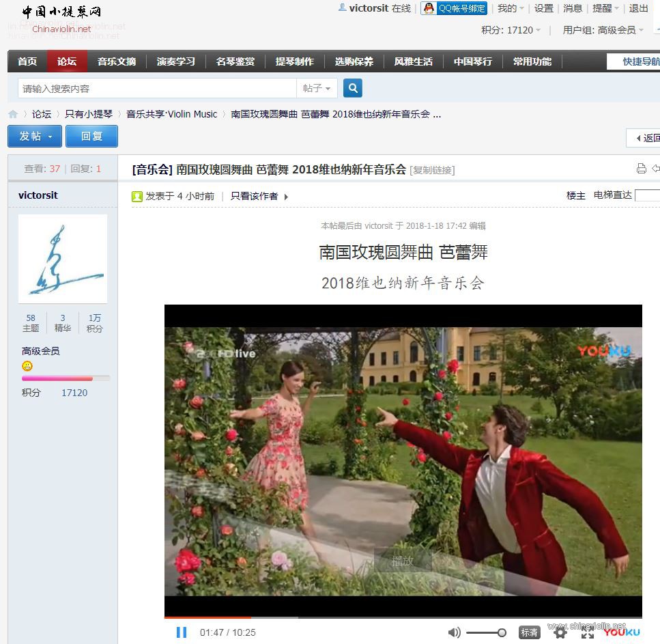Click the victorsit username at top
The image size is (660, 644).
[369, 8]
